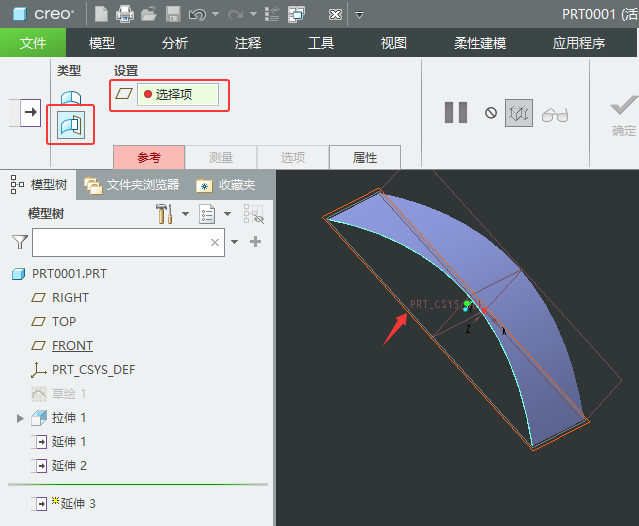
Task: Create a new file from quick toolbar
Action: (x=101, y=14)
